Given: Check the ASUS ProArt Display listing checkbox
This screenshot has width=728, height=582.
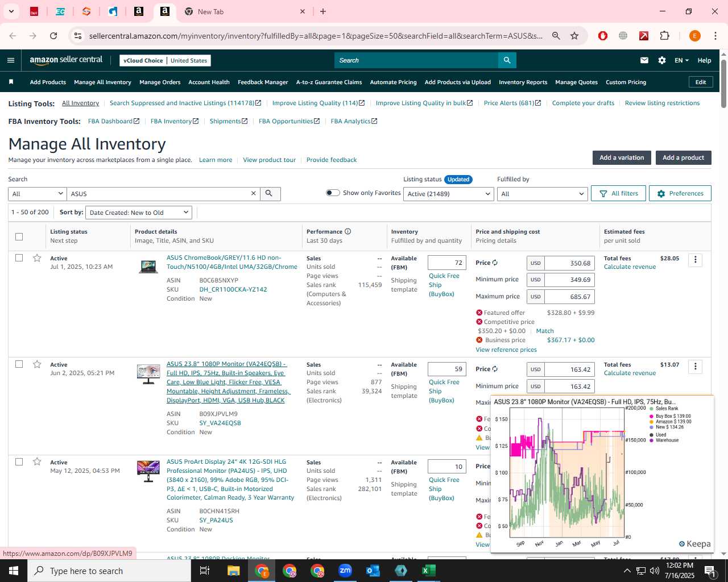Looking at the screenshot, I should 19,462.
